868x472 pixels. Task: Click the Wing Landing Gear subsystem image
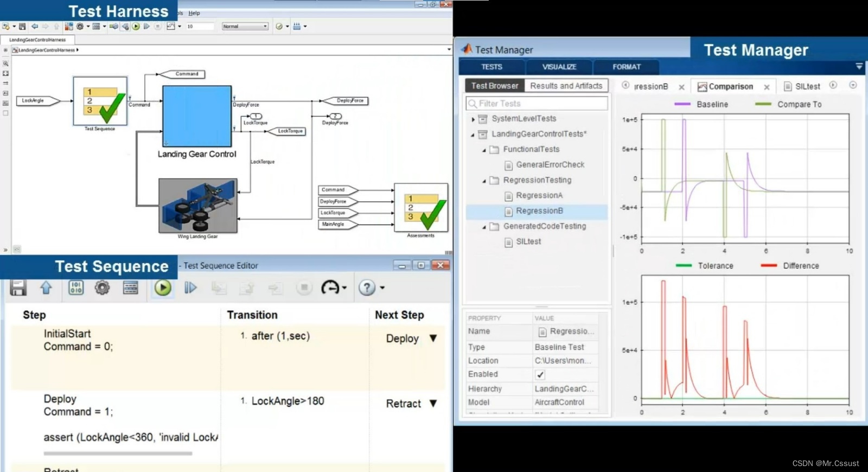(198, 206)
